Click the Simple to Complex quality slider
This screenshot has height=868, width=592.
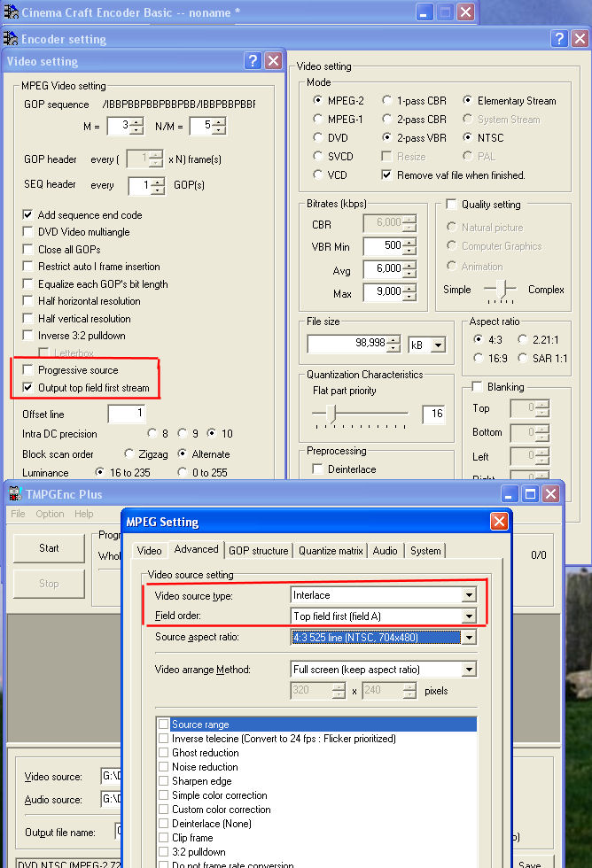tap(500, 291)
